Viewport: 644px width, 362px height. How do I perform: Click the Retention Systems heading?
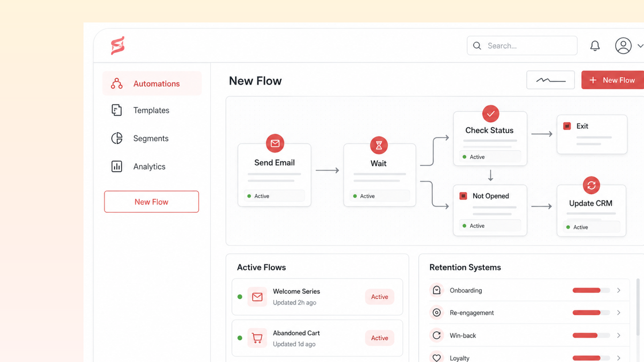[465, 267]
